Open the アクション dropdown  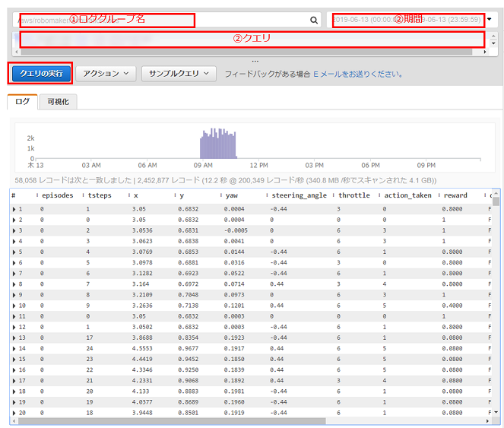tap(105, 74)
